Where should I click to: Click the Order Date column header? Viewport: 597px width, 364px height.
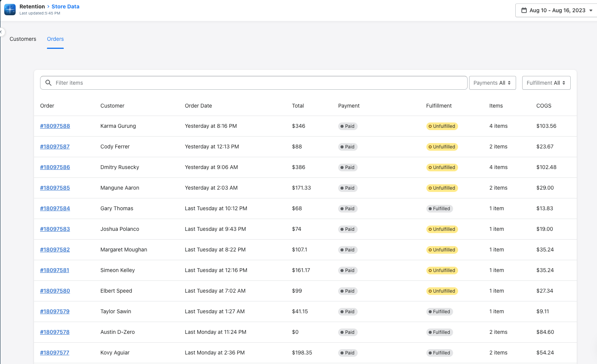tap(198, 106)
